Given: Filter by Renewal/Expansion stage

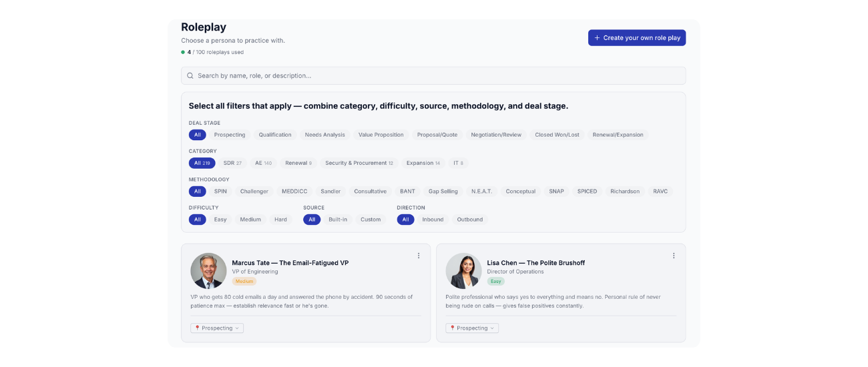Looking at the screenshot, I should (618, 135).
